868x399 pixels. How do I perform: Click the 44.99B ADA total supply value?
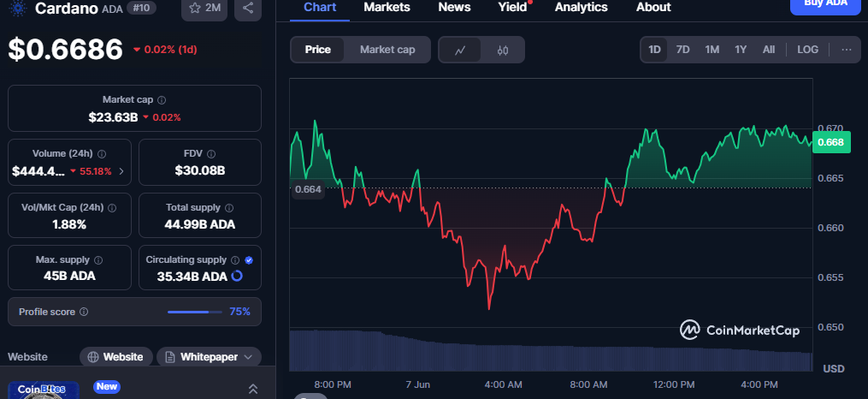(200, 224)
